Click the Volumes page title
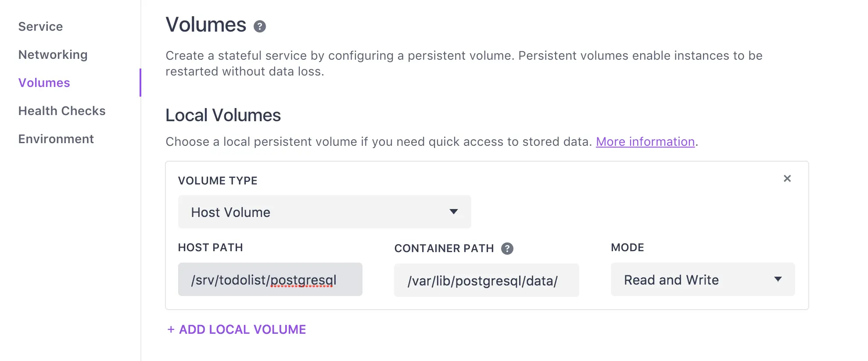This screenshot has height=361, width=868. pos(206,25)
